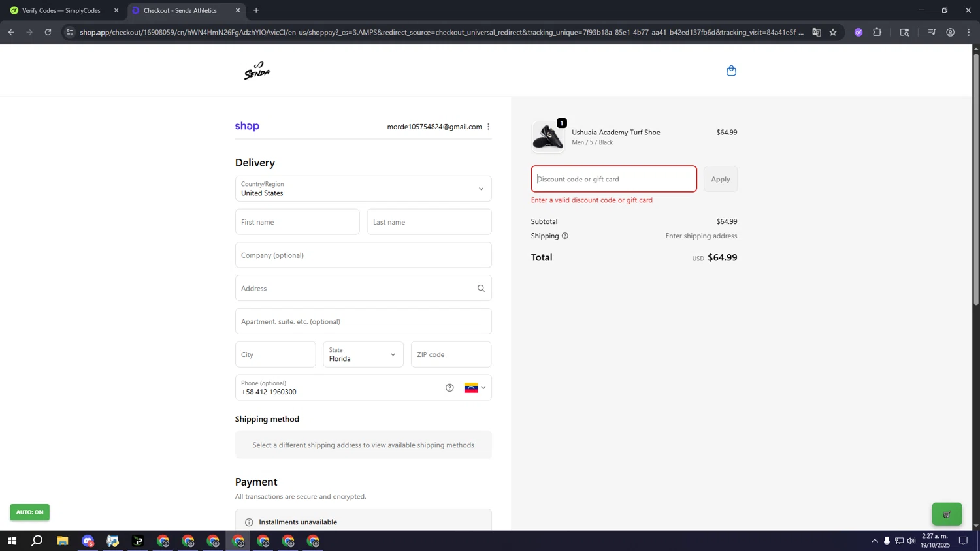Click the purple extension icon in the toolbar
Screen dimensions: 980x551
(858, 32)
